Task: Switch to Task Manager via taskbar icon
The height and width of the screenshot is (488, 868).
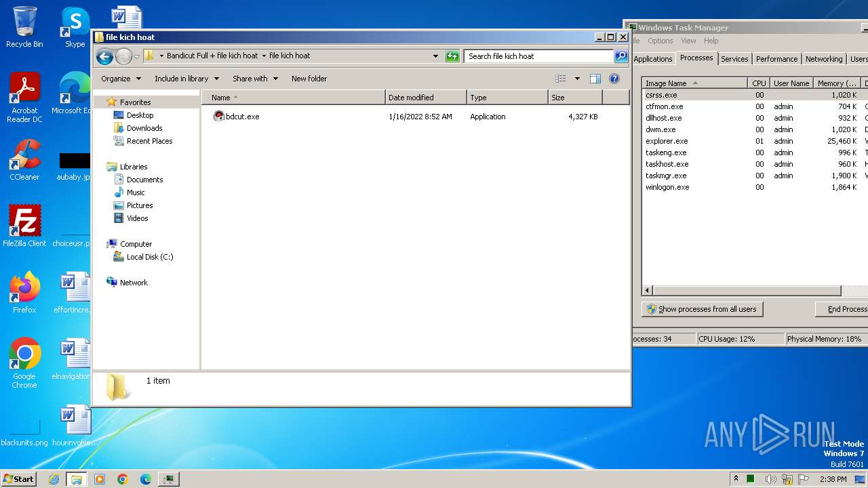Action: pyautogui.click(x=168, y=479)
